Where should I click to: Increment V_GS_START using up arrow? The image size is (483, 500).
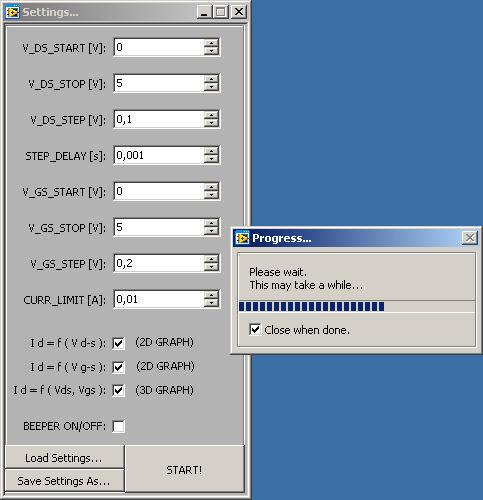(x=211, y=187)
